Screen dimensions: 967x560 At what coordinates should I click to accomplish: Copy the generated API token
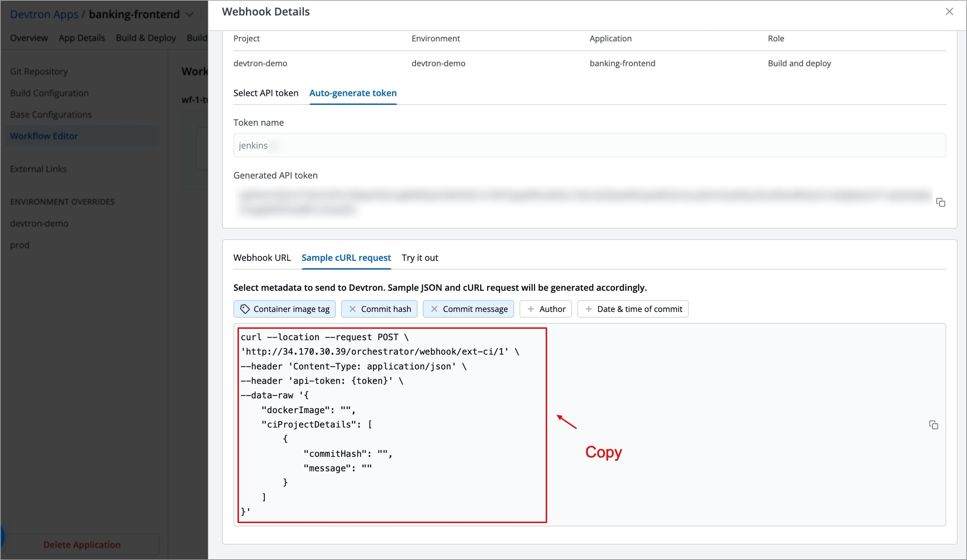coord(941,203)
